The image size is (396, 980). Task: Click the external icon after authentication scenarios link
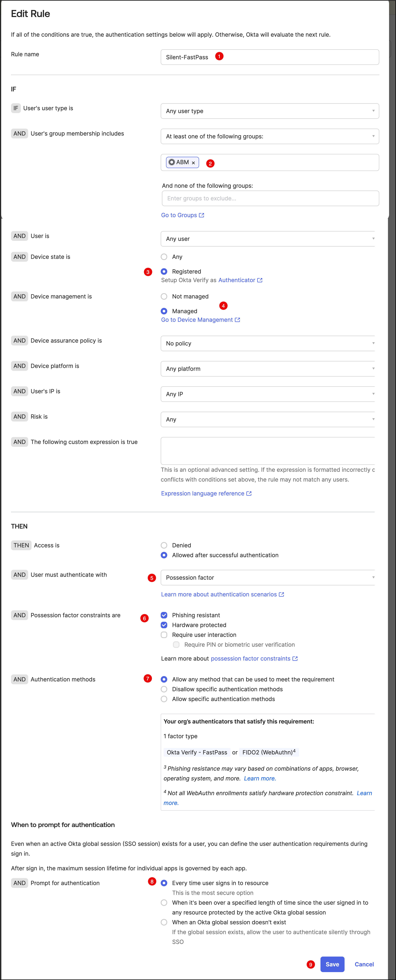(282, 595)
